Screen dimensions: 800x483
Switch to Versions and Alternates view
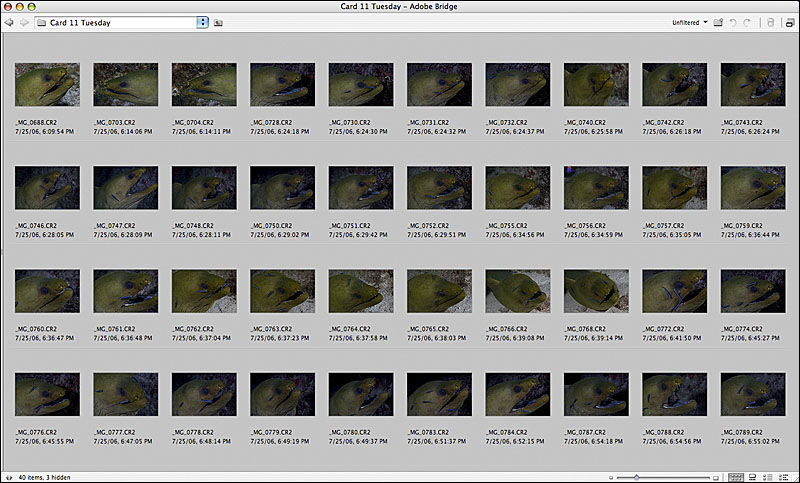click(783, 477)
